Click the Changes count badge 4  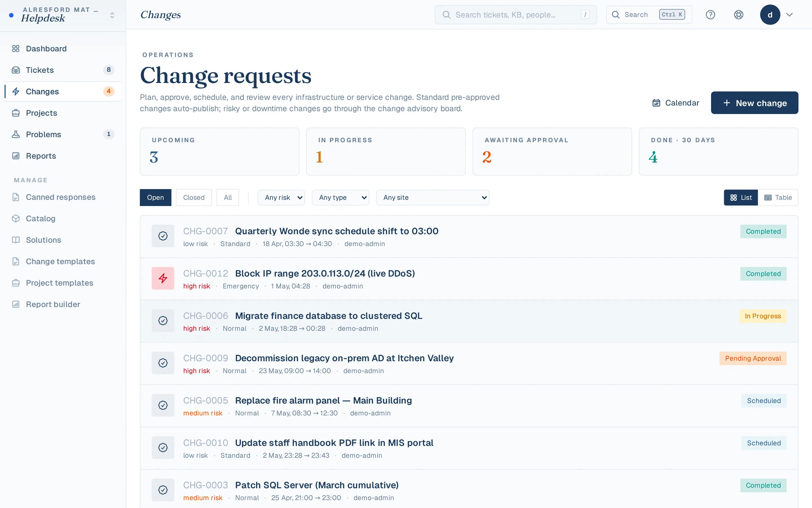pyautogui.click(x=108, y=91)
